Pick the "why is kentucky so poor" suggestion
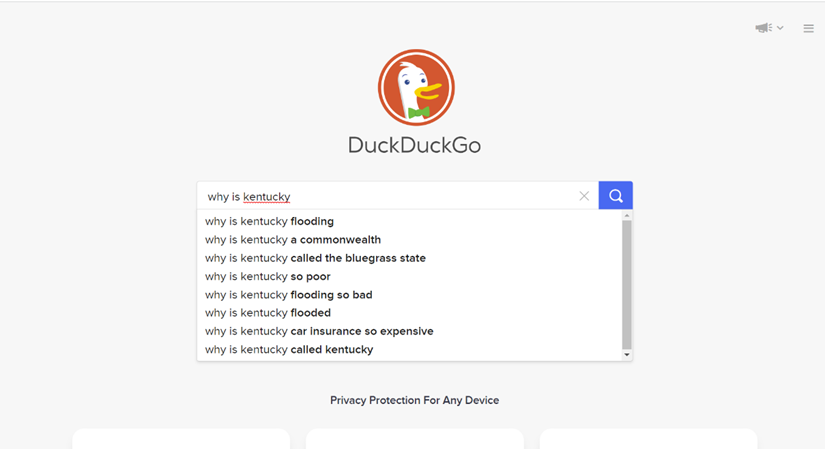Viewport: 825px width, 449px height. [267, 276]
